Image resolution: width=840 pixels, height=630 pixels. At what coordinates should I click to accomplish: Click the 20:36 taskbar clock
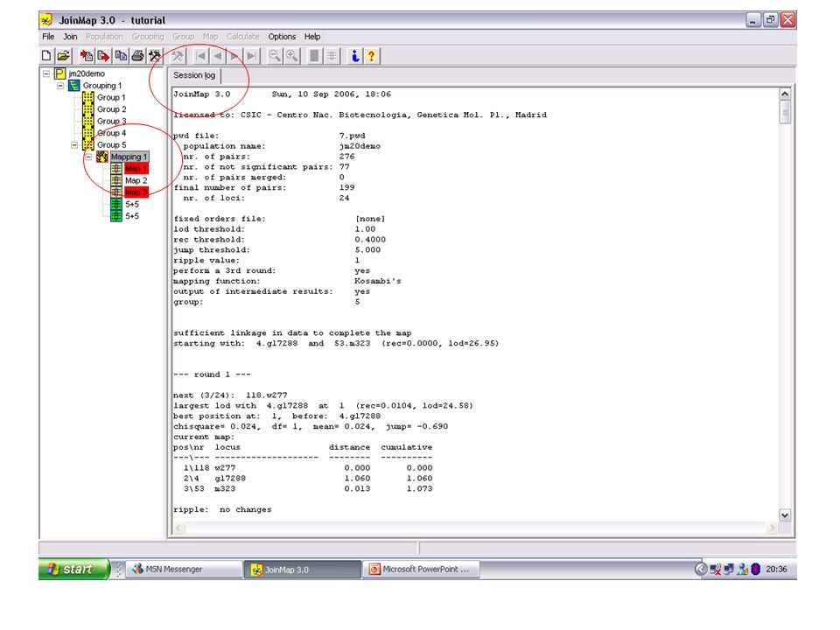(x=776, y=569)
